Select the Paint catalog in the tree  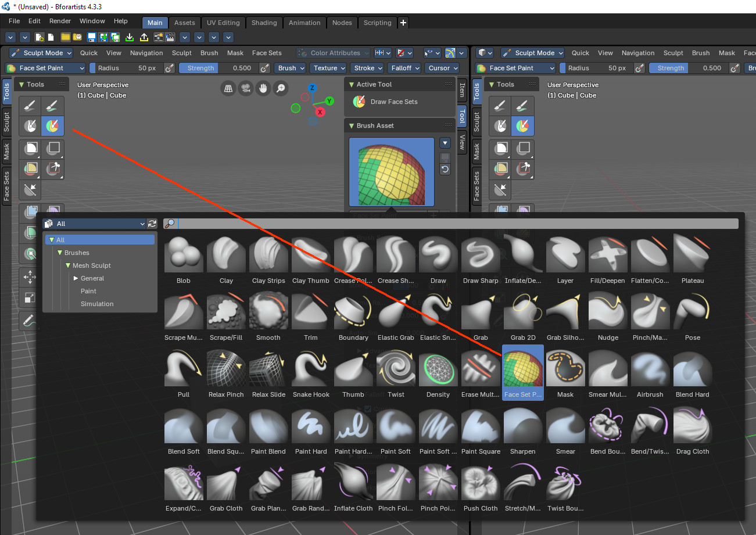point(88,291)
